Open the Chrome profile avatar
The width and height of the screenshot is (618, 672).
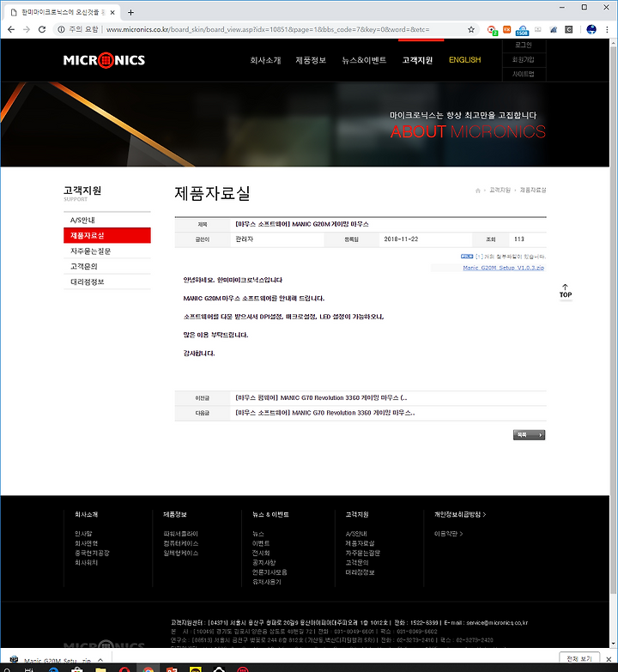(591, 29)
